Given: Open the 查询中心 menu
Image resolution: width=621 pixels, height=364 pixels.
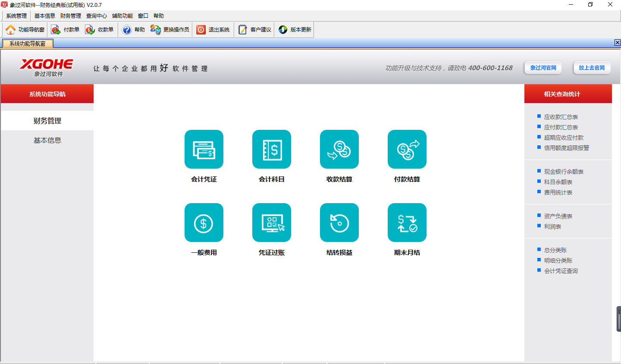Looking at the screenshot, I should click(97, 16).
